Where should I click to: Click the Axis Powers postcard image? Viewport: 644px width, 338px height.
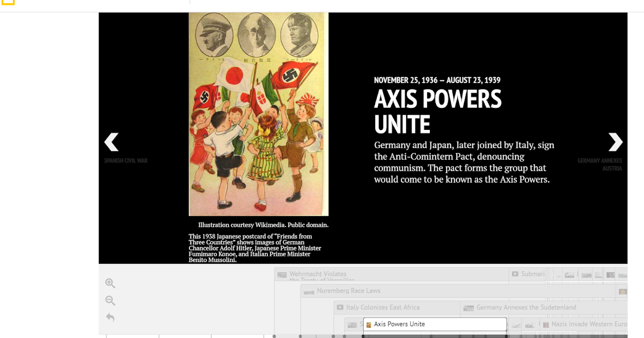[x=259, y=114]
